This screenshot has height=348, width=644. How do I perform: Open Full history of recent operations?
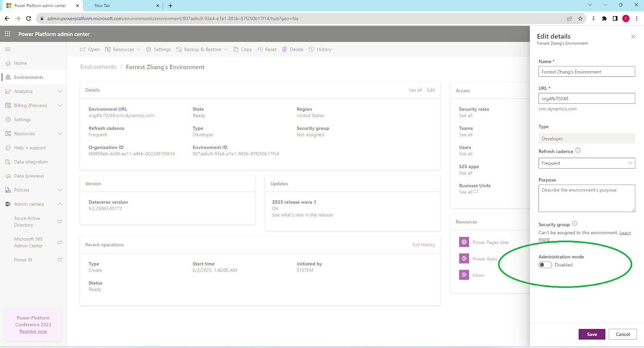pos(423,245)
